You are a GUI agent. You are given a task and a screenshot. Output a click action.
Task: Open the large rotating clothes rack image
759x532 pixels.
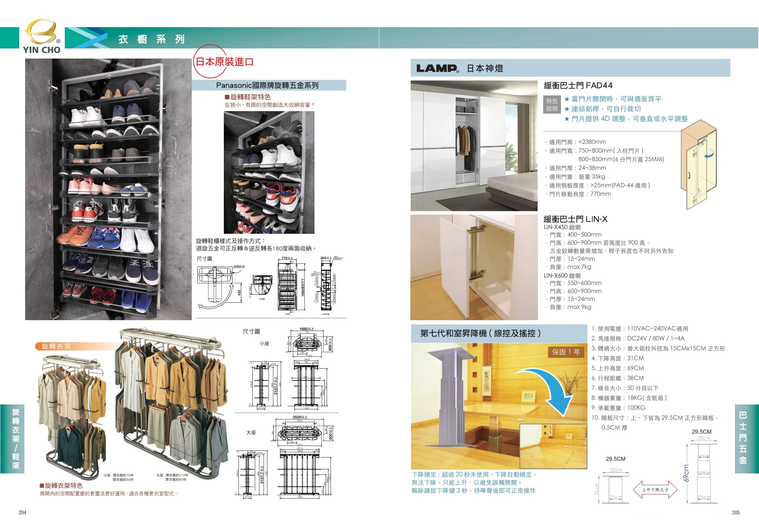(172, 404)
